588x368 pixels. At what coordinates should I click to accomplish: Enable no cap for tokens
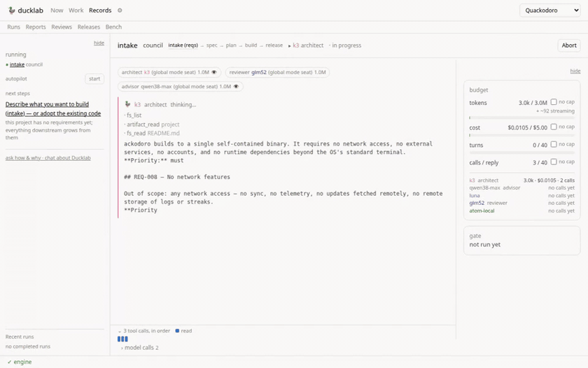click(554, 102)
